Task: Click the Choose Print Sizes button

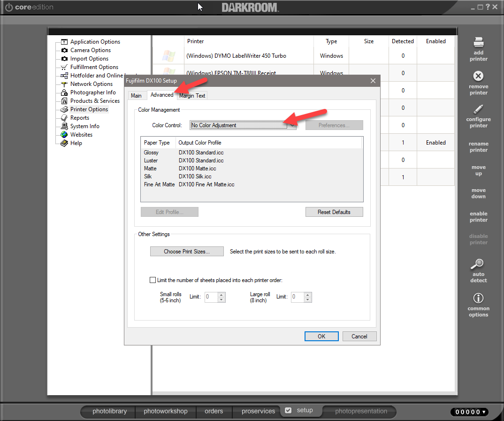Action: tap(187, 252)
